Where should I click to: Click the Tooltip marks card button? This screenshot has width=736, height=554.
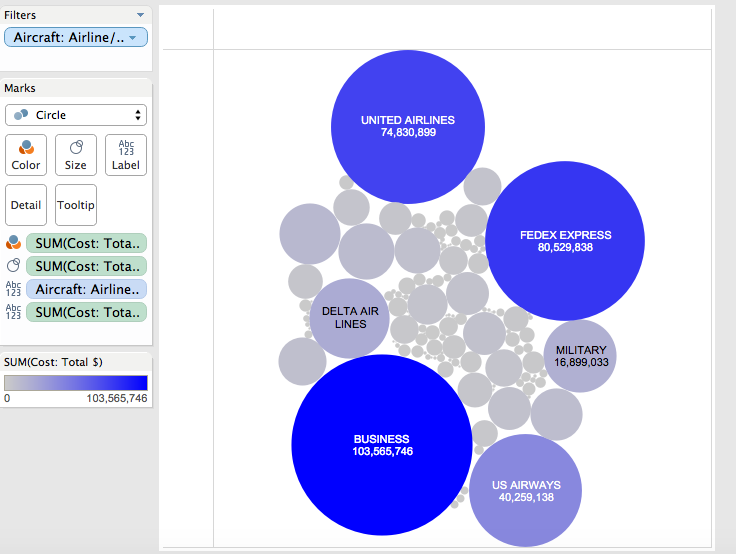(x=76, y=205)
